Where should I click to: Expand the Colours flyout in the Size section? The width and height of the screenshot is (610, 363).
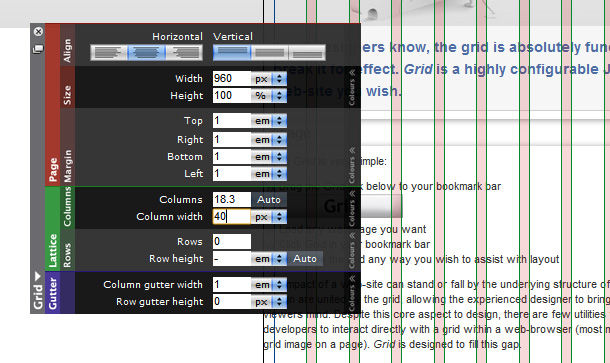352,87
